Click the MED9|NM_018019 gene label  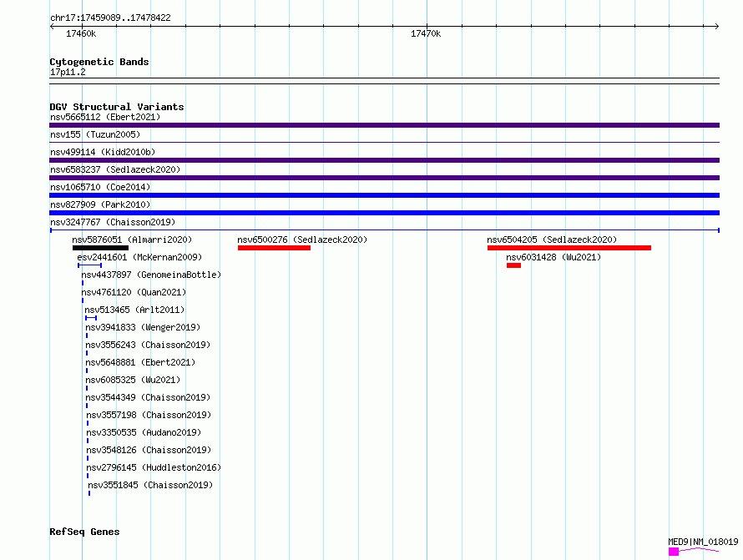(x=703, y=542)
